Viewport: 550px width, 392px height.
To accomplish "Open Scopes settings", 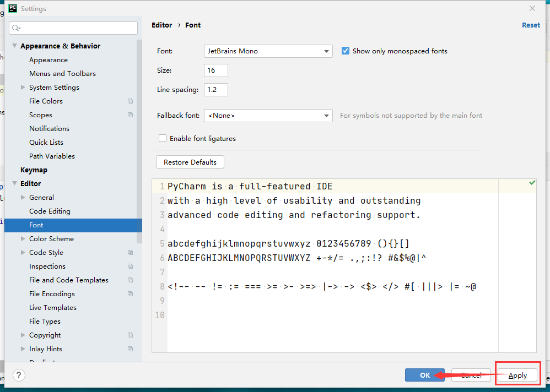I will pos(41,115).
